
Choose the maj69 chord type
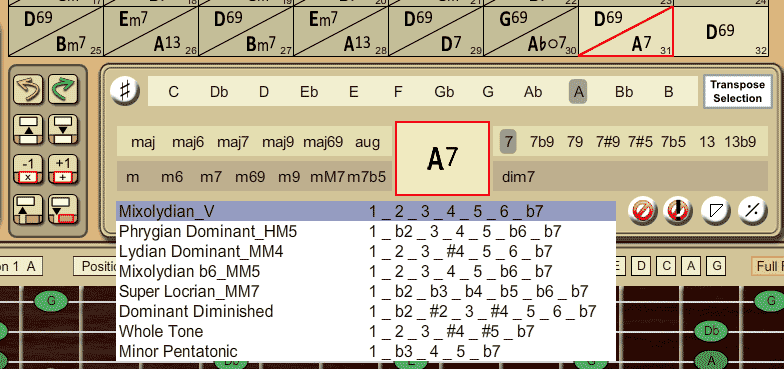tap(323, 142)
